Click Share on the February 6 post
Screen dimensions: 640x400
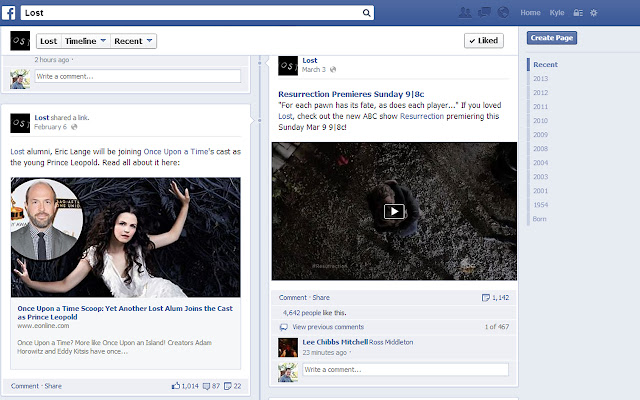click(x=53, y=386)
